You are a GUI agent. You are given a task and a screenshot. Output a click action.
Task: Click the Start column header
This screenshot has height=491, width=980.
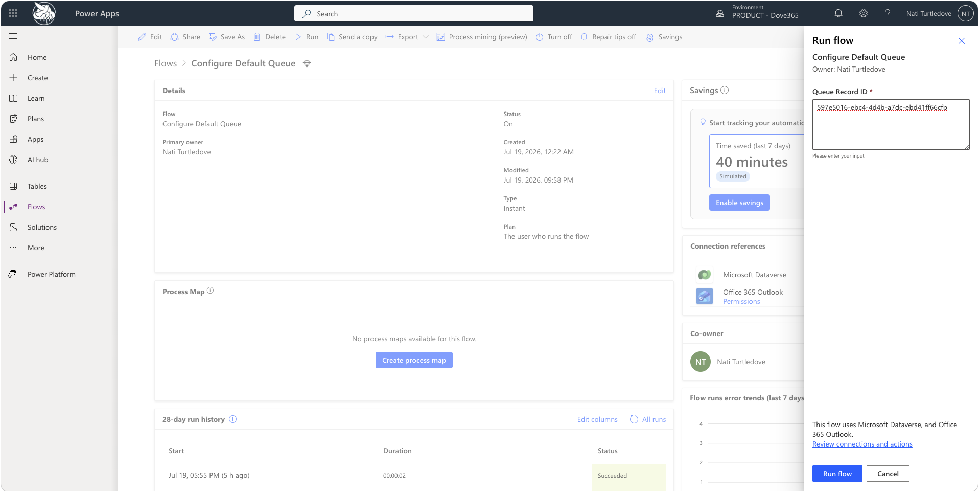(176, 451)
